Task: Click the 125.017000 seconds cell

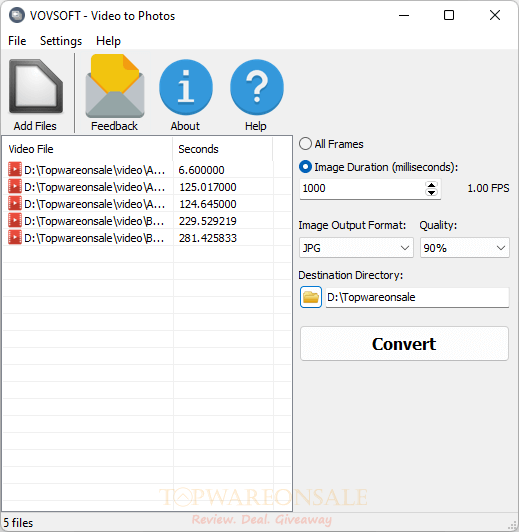Action: coord(208,187)
